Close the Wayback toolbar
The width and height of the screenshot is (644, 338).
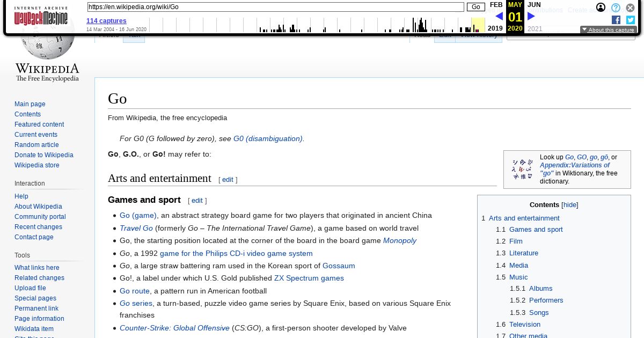click(x=630, y=8)
